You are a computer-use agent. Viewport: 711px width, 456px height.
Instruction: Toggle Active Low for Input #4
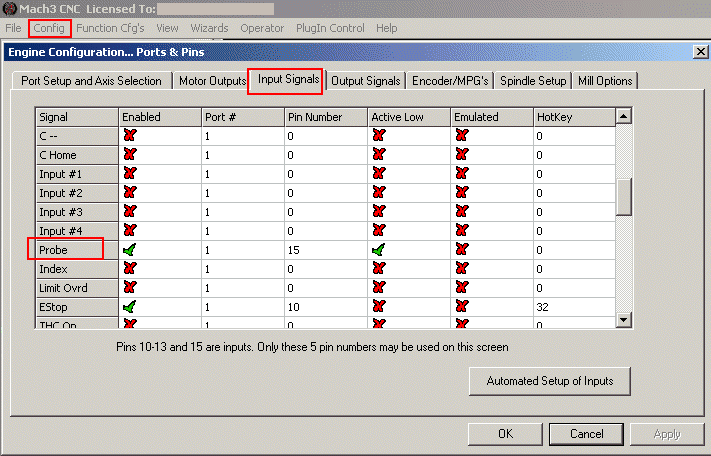coord(378,231)
